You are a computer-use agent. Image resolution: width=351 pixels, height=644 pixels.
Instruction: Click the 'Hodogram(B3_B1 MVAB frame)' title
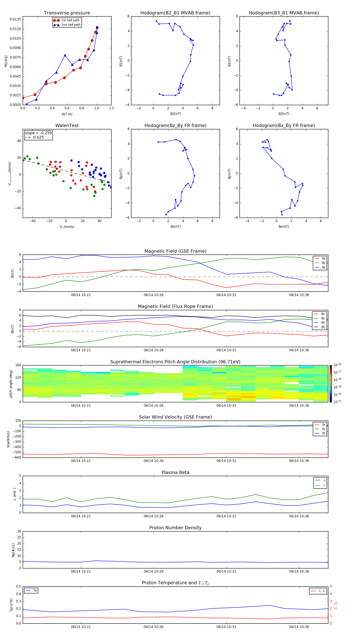click(x=284, y=13)
